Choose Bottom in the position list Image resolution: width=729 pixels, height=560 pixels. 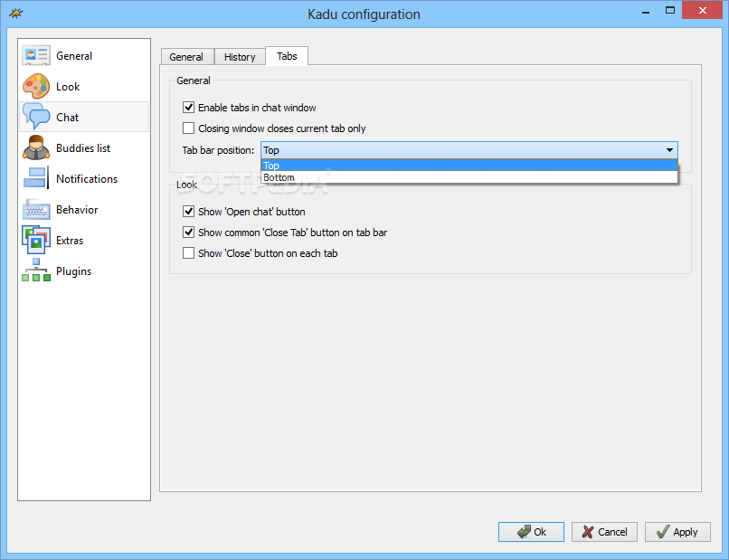coord(469,177)
